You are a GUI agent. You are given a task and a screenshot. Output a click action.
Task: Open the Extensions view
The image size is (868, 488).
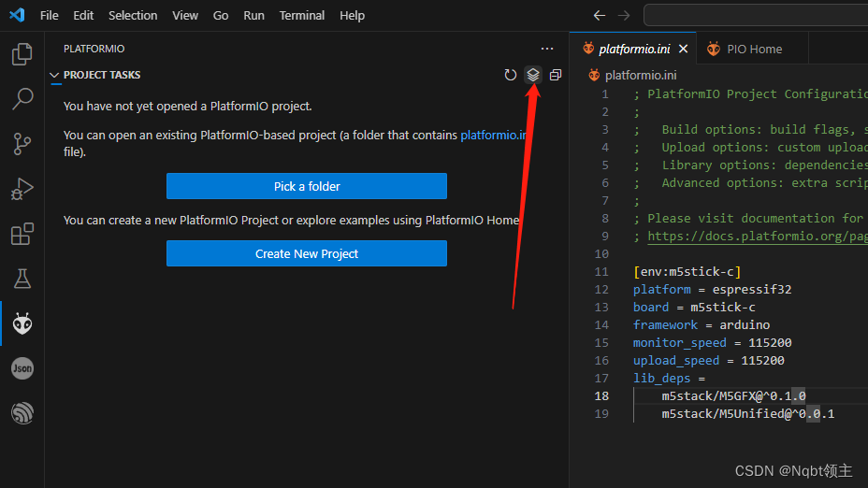22,234
